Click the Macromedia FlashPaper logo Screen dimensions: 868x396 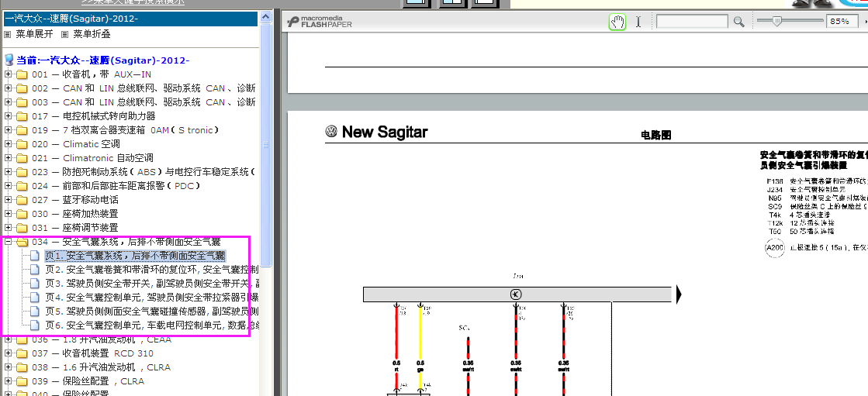pos(320,22)
